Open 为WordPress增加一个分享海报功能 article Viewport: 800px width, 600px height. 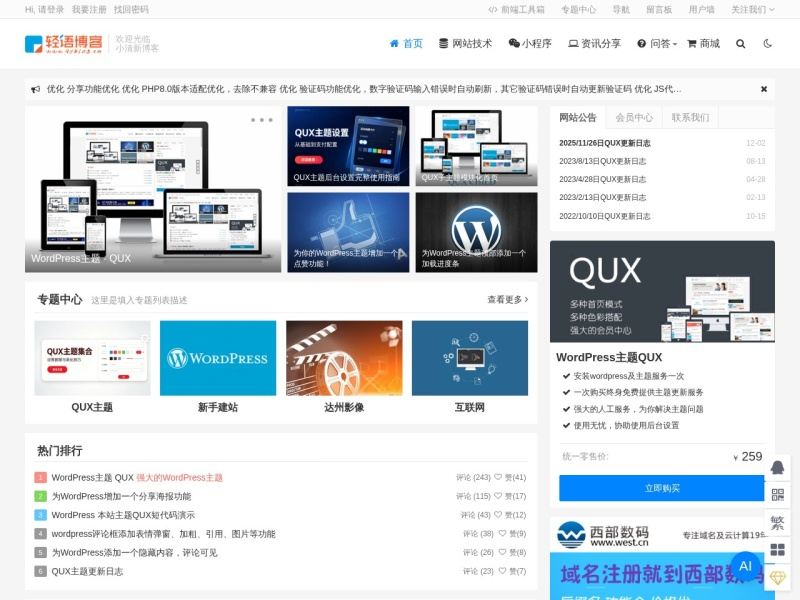point(121,496)
